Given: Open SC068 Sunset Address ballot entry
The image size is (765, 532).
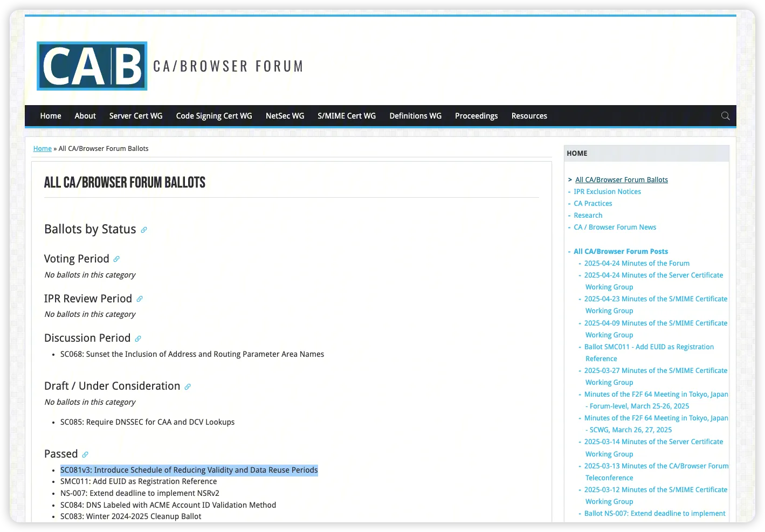Looking at the screenshot, I should (x=192, y=354).
